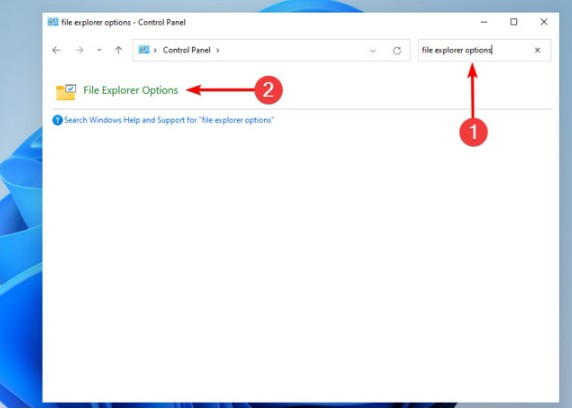Click the Control Panel icon in address bar

pyautogui.click(x=144, y=49)
